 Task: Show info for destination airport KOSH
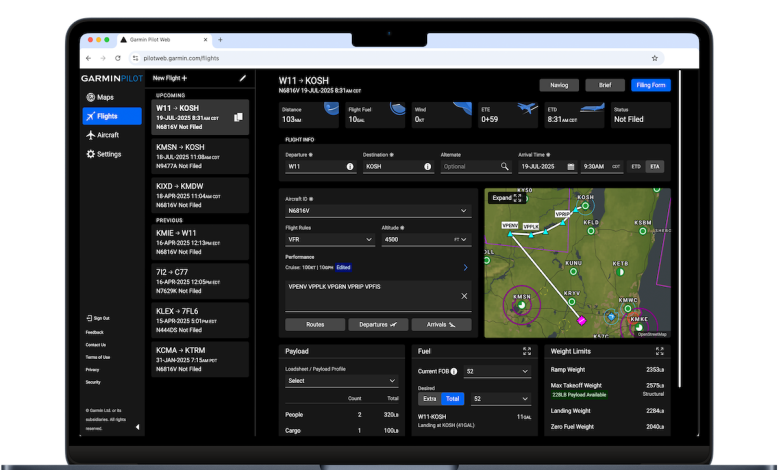[427, 166]
